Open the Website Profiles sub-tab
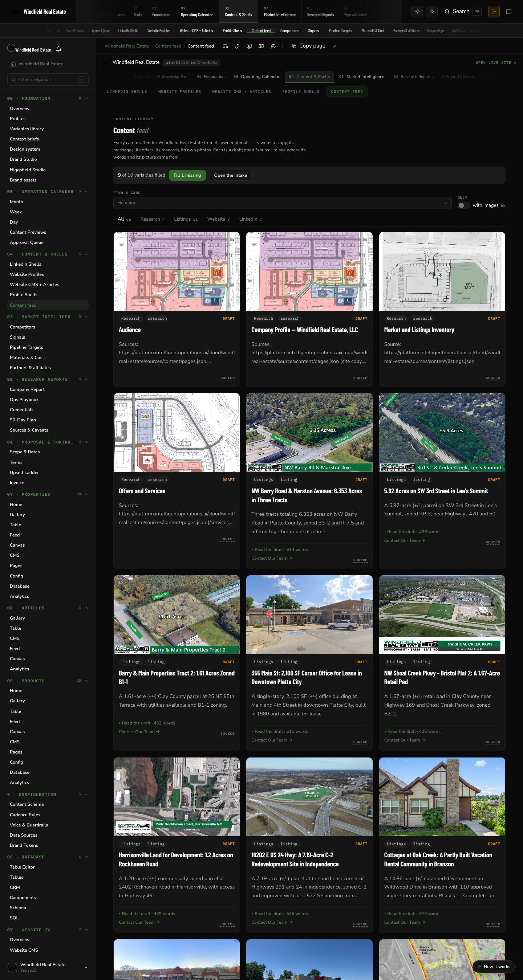523x980 pixels. tap(180, 92)
